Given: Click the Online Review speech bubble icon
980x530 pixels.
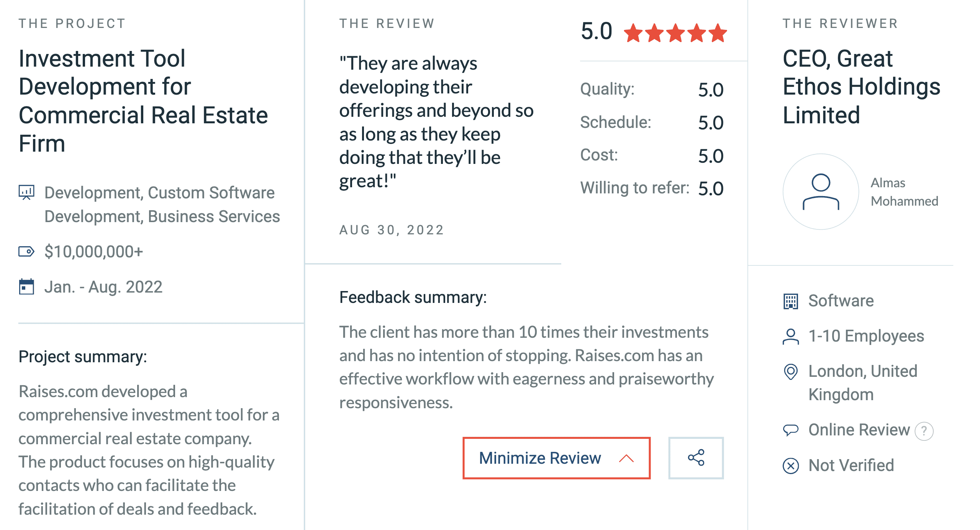Looking at the screenshot, I should coord(790,430).
